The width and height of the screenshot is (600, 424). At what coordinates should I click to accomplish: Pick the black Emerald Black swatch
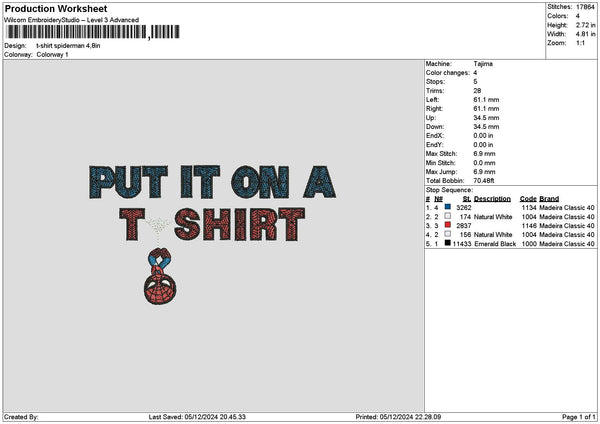coord(447,243)
